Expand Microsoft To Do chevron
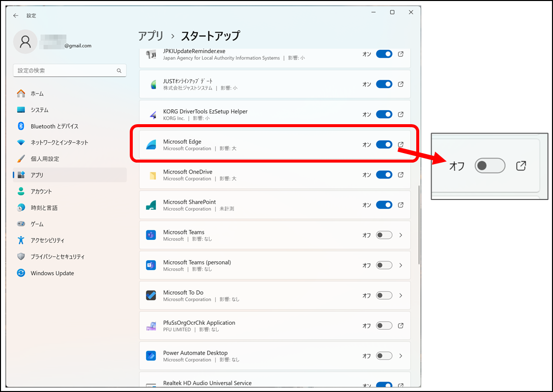 click(x=401, y=295)
